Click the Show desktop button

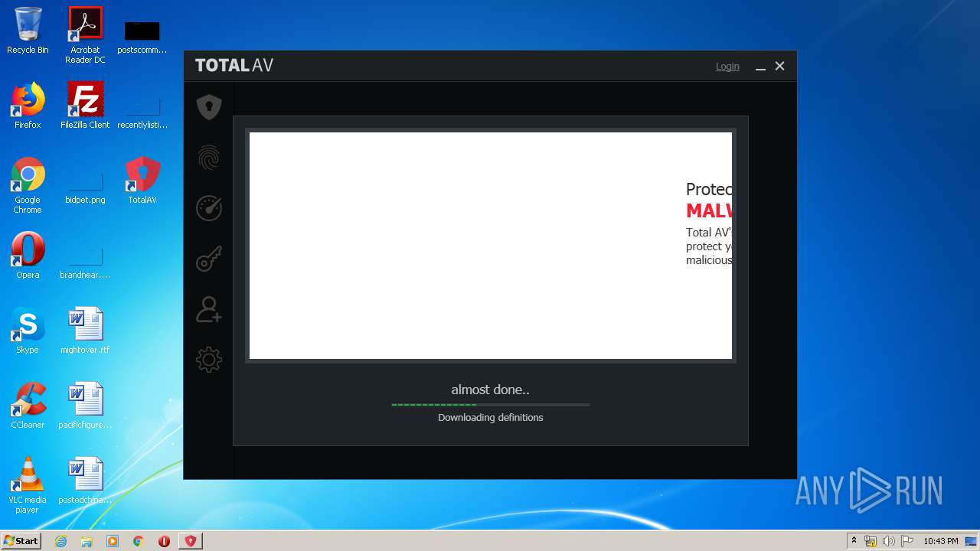[972, 541]
